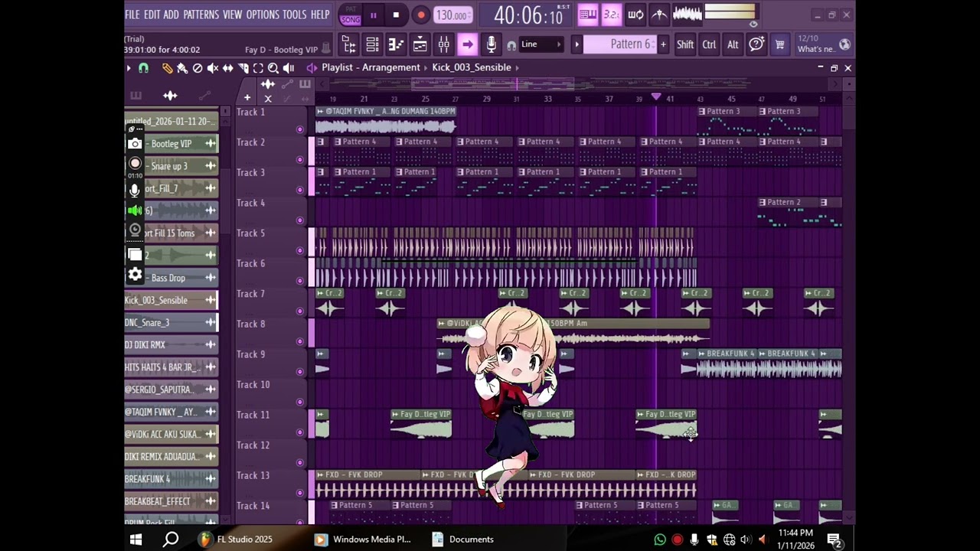Viewport: 980px width, 551px height.
Task: Open the FILE menu
Action: [132, 15]
